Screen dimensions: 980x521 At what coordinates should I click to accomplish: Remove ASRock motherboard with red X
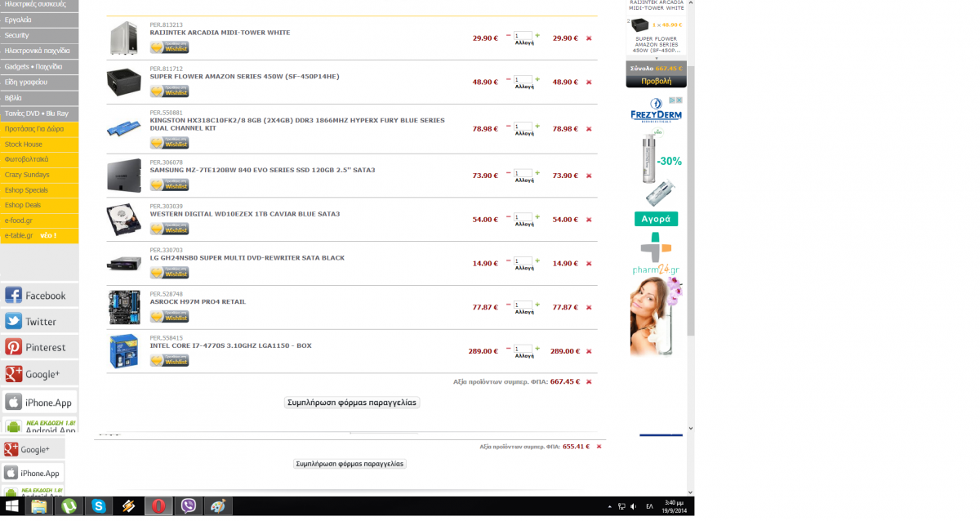pos(589,308)
